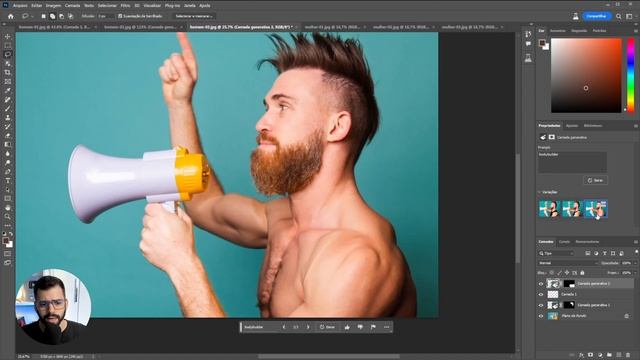Select the Zoom tool
640x360 pixels.
click(x=7, y=217)
